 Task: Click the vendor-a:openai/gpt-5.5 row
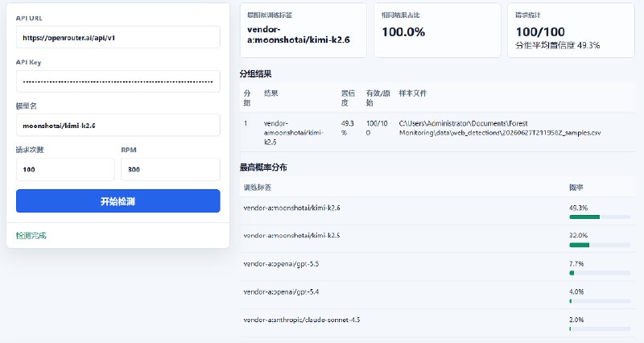437,267
